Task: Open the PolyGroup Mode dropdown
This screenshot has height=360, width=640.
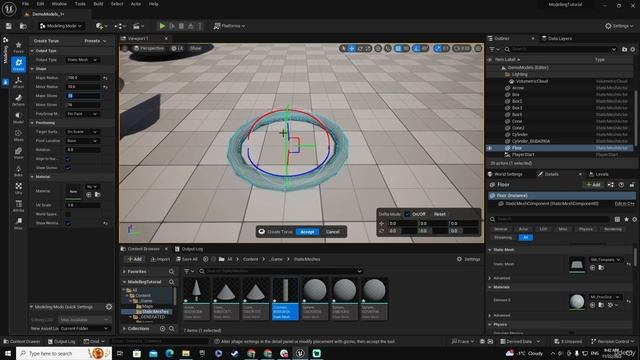Action: [x=82, y=114]
